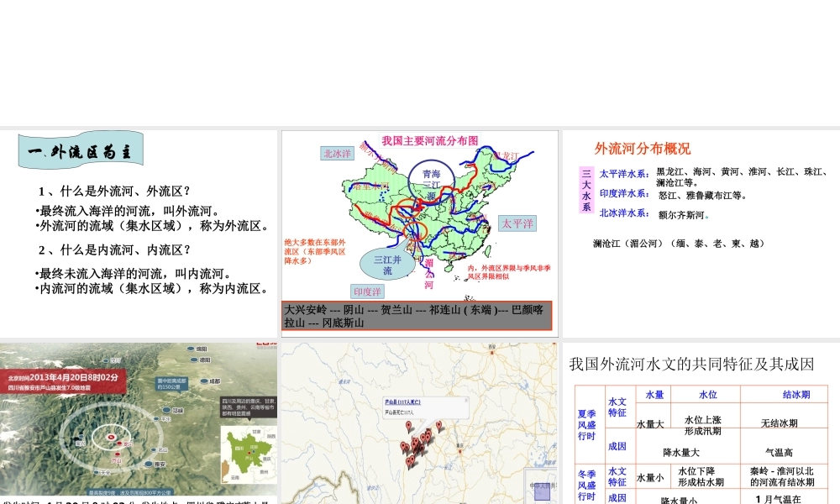Select red note 内、外流区界限与季风非季风区界限相似
The height and width of the screenshot is (504, 840).
click(509, 272)
